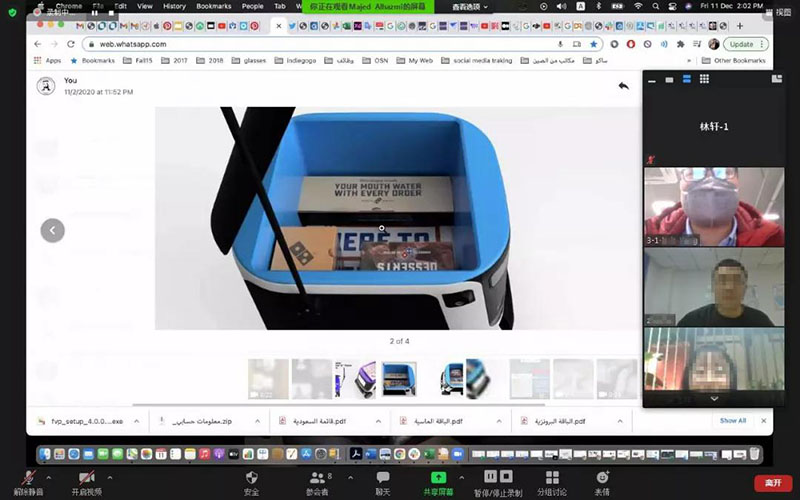Viewport: 800px width, 500px height.
Task: Click the reply arrow in WhatsApp viewer
Action: [623, 86]
